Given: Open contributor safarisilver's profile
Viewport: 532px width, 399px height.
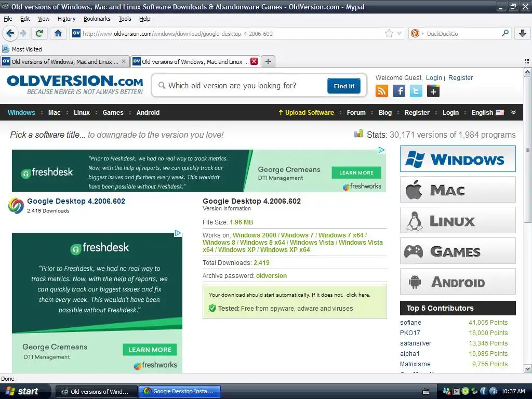Looking at the screenshot, I should click(x=416, y=343).
